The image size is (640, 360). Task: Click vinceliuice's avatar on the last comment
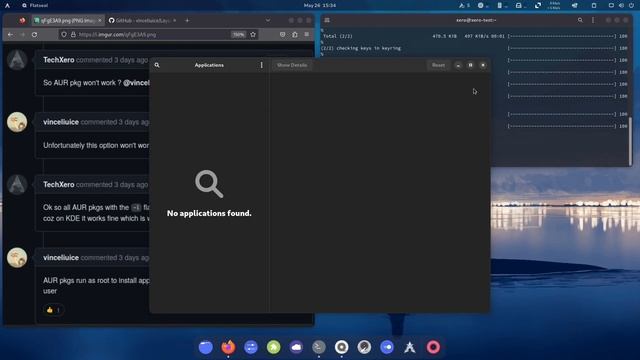pos(17,258)
